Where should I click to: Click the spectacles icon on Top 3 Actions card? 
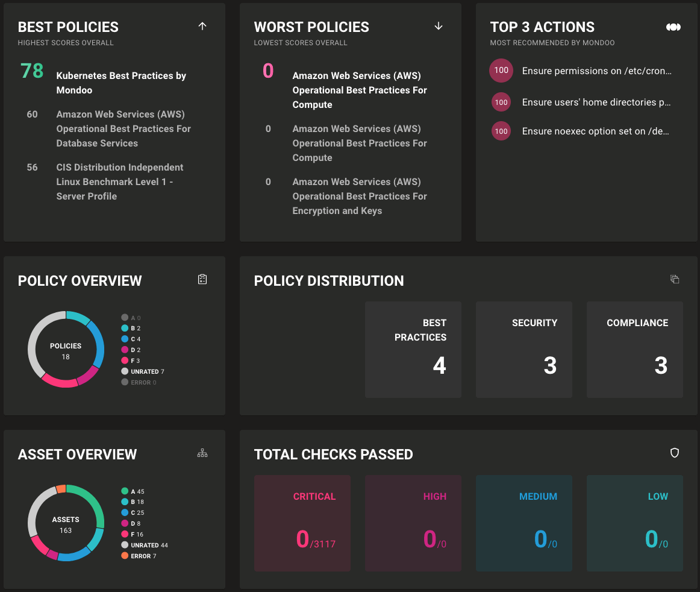(x=673, y=27)
